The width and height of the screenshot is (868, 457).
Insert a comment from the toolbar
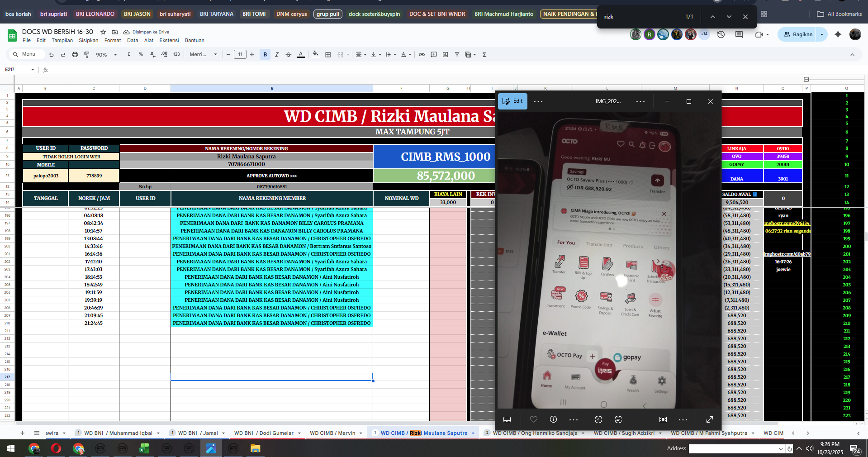point(434,54)
